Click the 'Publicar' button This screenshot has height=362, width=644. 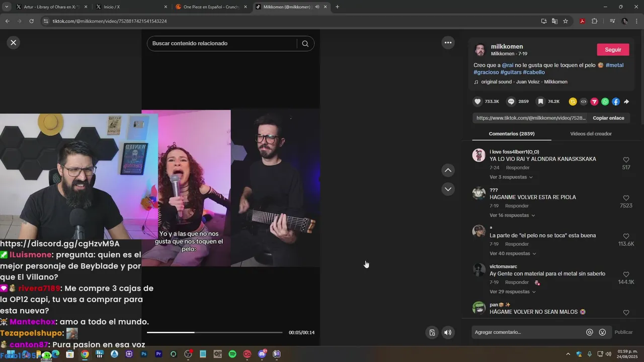coord(623,332)
